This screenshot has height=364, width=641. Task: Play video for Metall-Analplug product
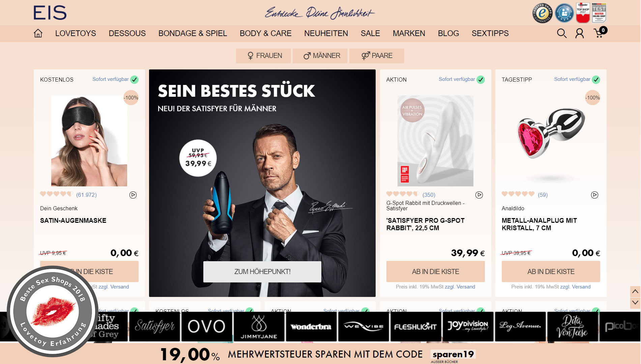(594, 195)
